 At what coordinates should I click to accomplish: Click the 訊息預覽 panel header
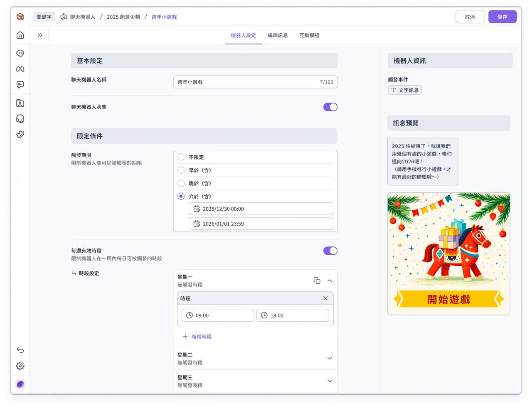click(449, 123)
